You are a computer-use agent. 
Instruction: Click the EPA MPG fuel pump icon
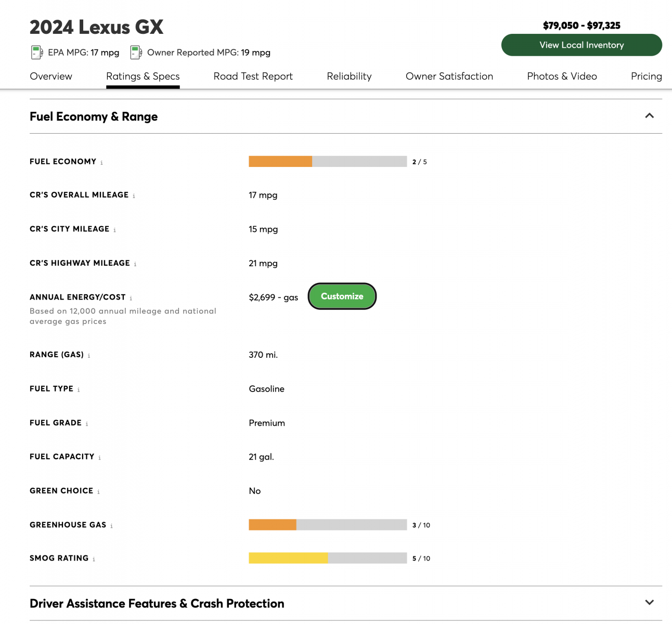click(x=36, y=52)
